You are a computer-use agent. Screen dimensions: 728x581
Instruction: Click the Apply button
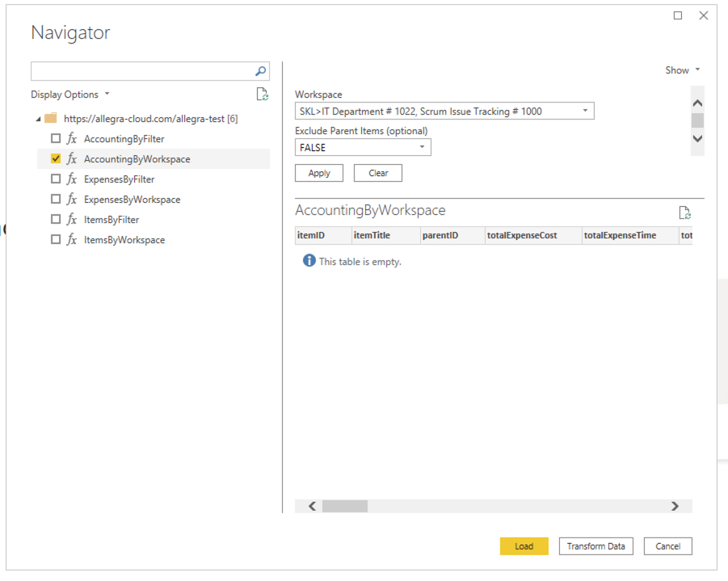pos(318,172)
